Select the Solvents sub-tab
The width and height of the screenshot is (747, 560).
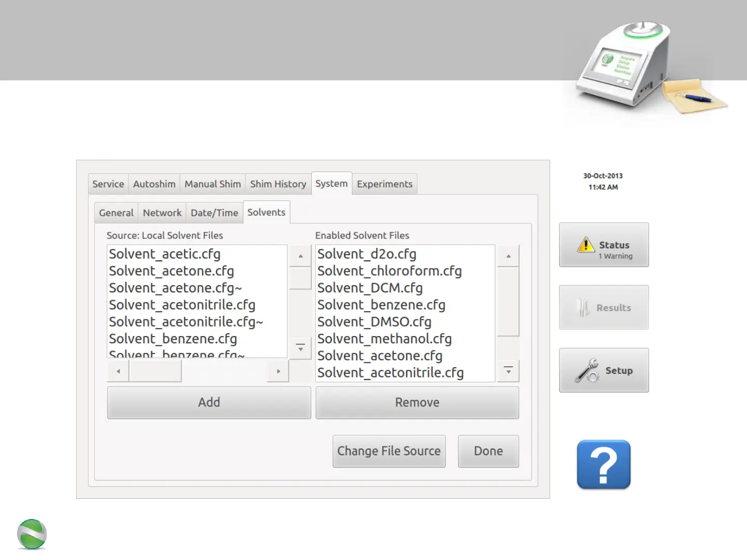(266, 212)
